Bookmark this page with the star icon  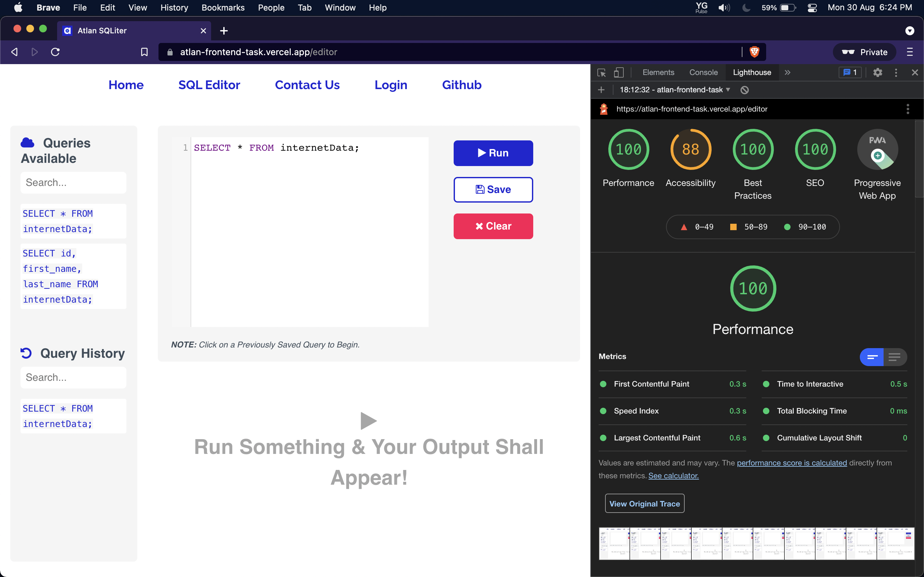[144, 52]
